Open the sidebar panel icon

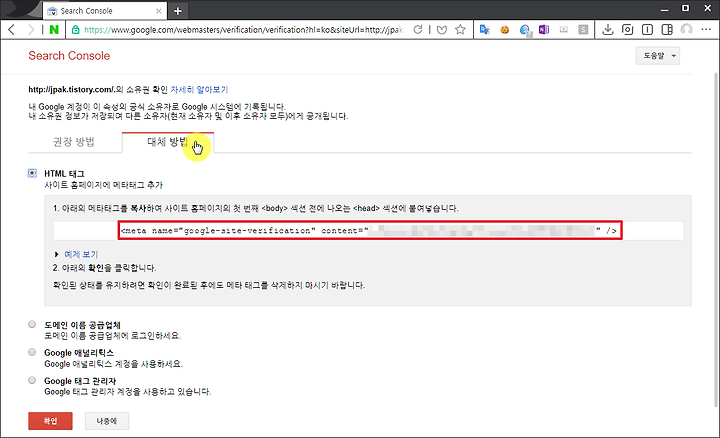click(647, 30)
